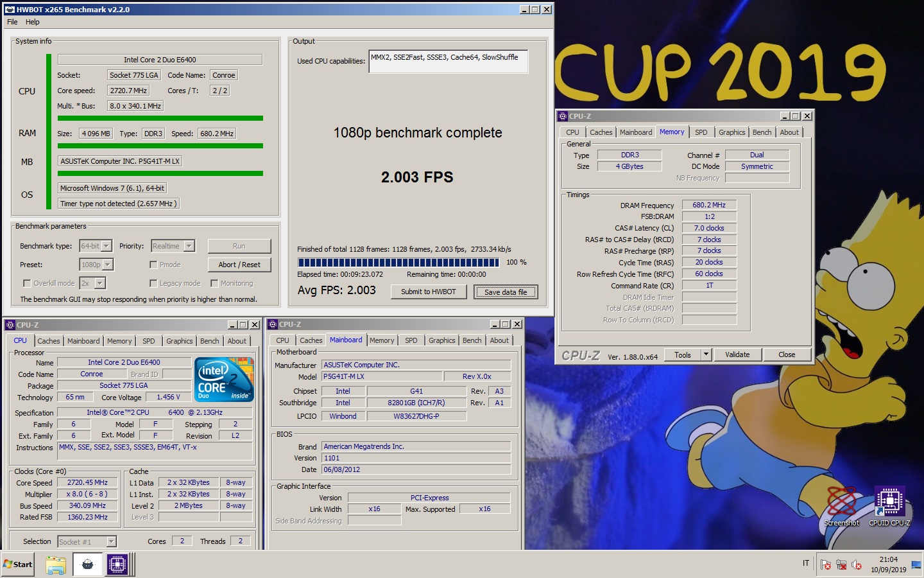Open the Windows Start menu

pos(17,565)
